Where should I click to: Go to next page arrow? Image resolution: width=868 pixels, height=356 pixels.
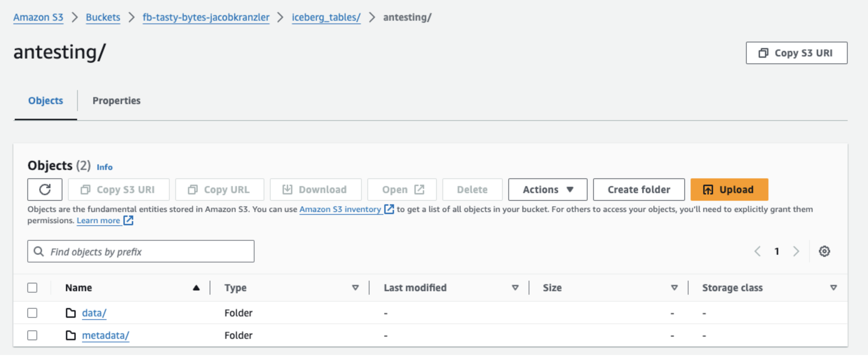pos(796,251)
